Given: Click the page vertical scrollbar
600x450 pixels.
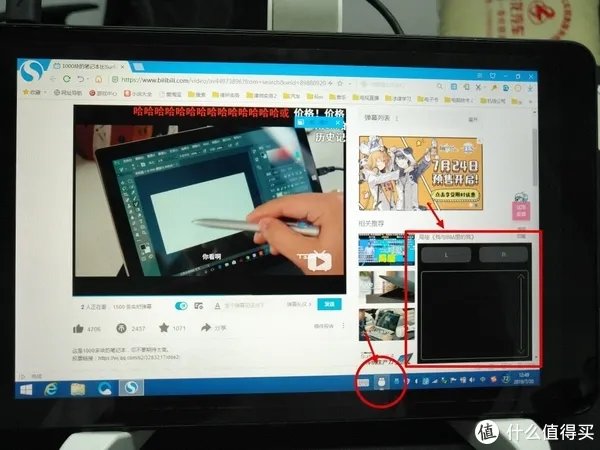Looking at the screenshot, I should 534,157.
